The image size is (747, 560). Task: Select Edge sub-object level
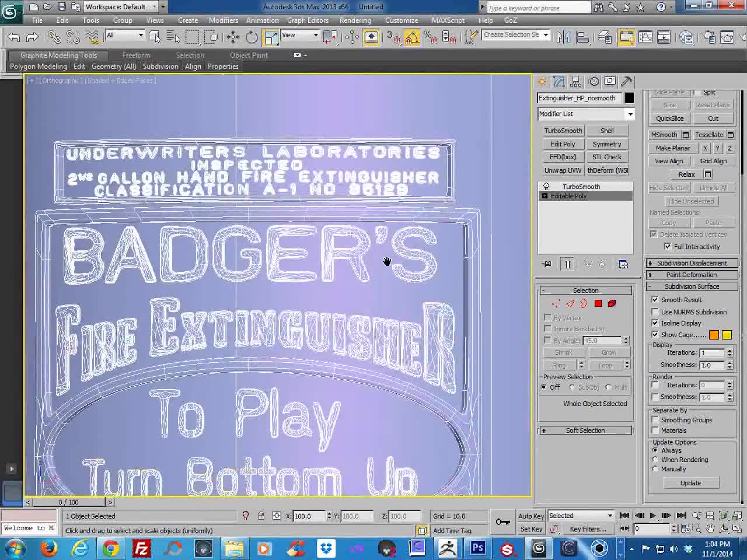coord(570,303)
